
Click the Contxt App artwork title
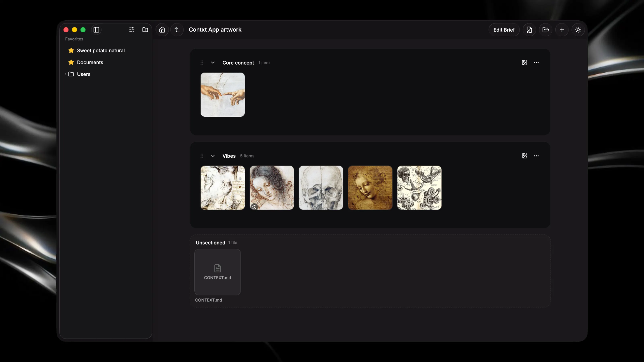point(215,30)
